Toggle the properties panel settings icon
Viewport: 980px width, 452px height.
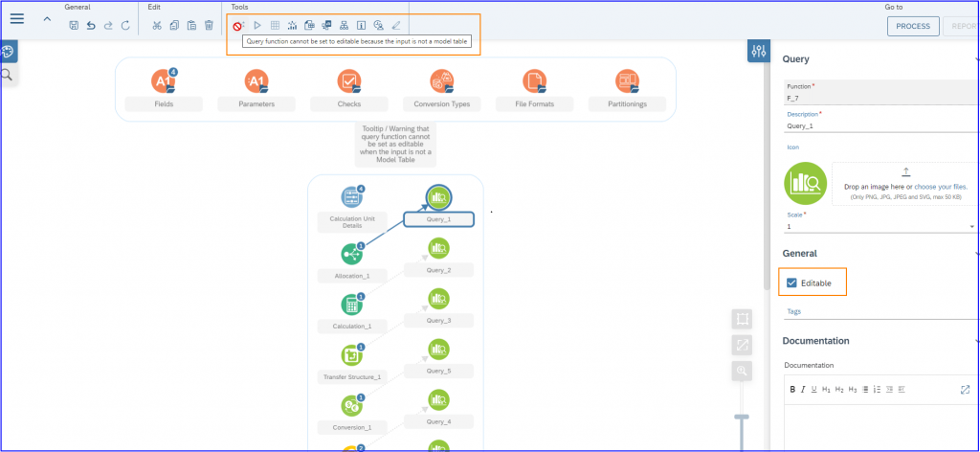click(x=759, y=52)
